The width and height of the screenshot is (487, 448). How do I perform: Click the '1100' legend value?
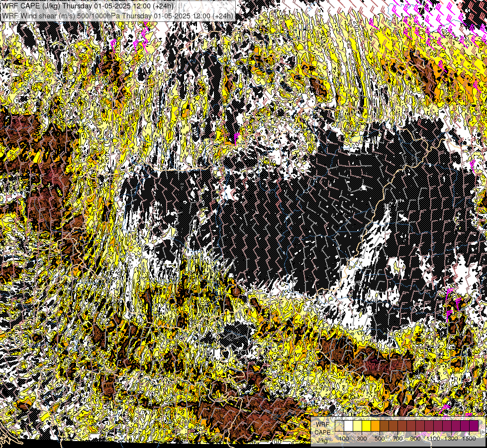point(433,439)
